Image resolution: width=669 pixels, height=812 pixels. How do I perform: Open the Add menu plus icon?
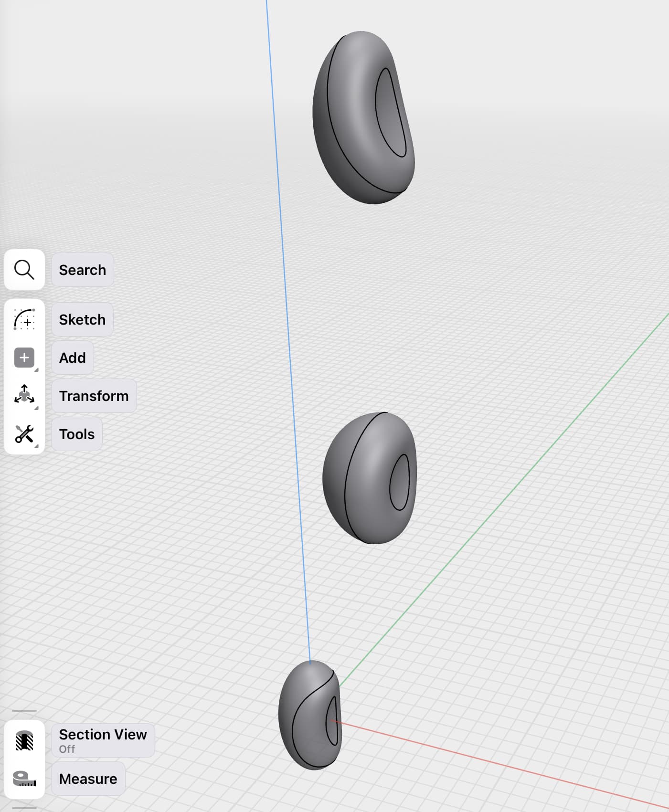[24, 358]
